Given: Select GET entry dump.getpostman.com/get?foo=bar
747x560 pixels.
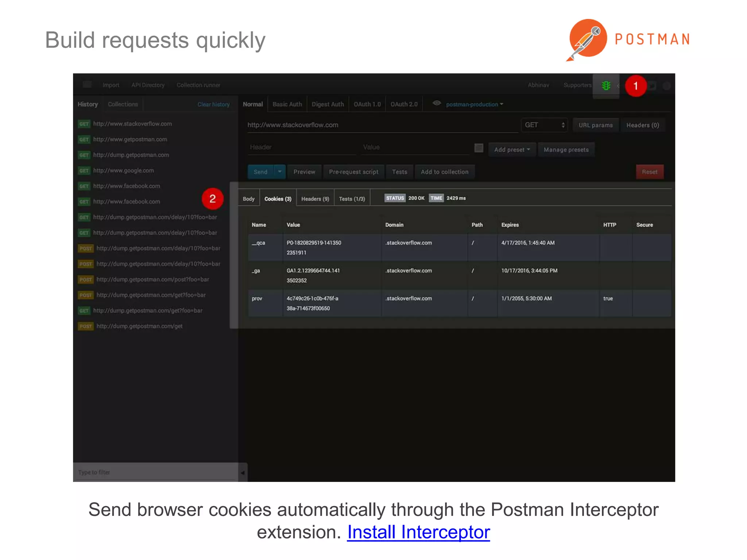Looking at the screenshot, I should click(147, 311).
